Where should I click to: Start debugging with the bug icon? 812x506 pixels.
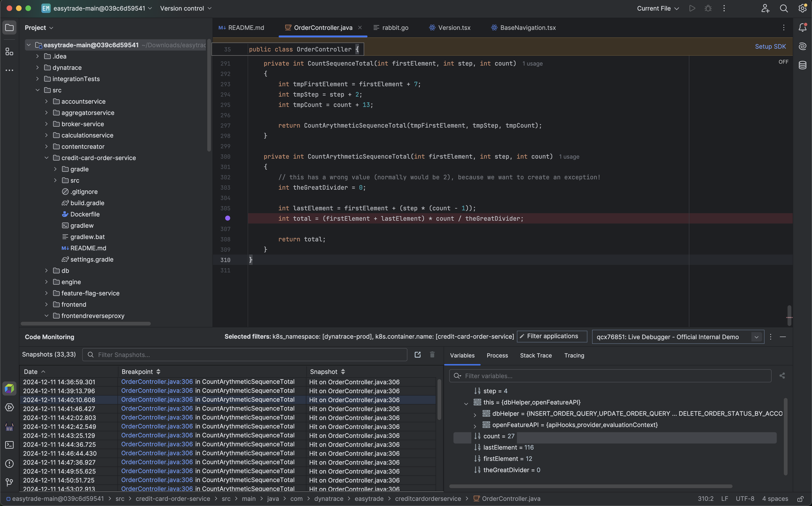coord(708,8)
